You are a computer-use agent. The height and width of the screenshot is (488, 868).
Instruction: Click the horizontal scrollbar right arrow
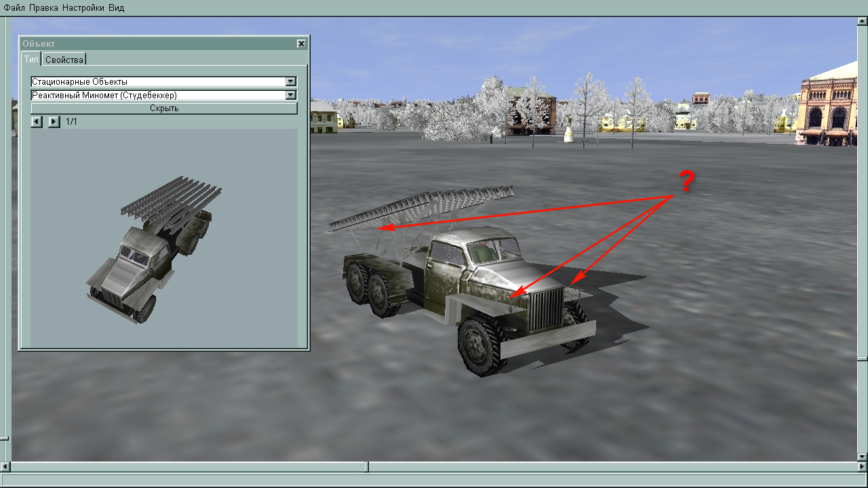(862, 467)
